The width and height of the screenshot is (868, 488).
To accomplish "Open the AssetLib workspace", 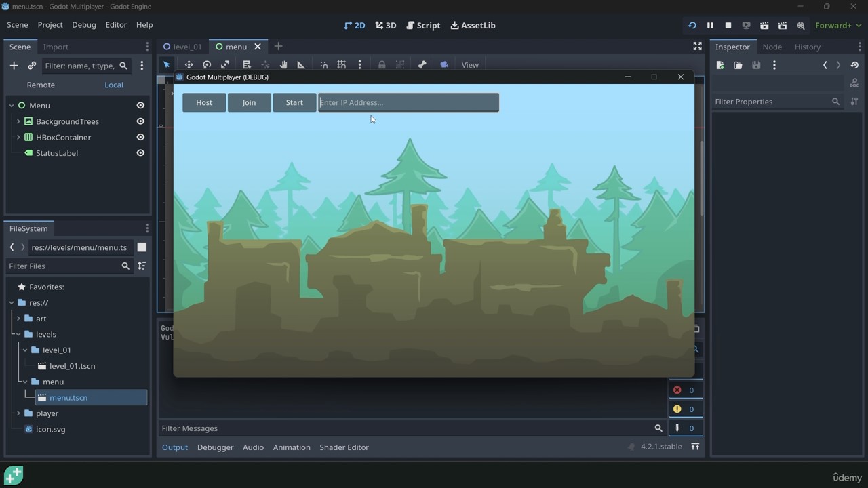I will point(473,25).
